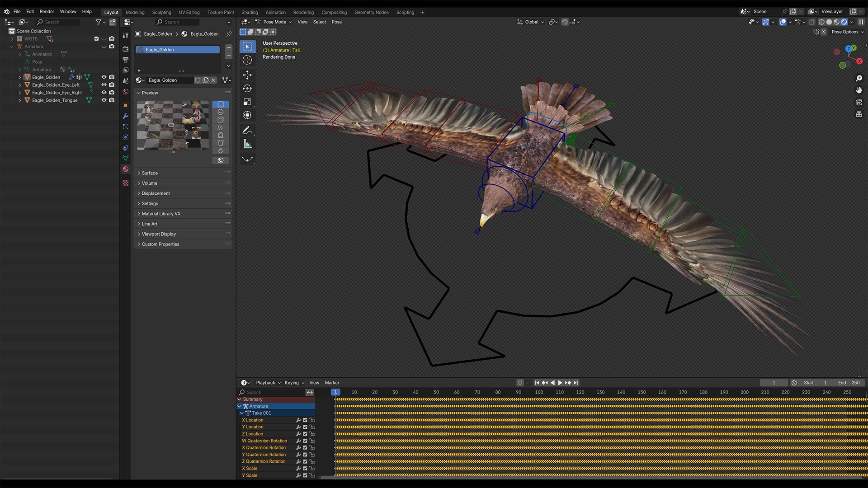Click the pan hand viewport gizmo

click(859, 90)
